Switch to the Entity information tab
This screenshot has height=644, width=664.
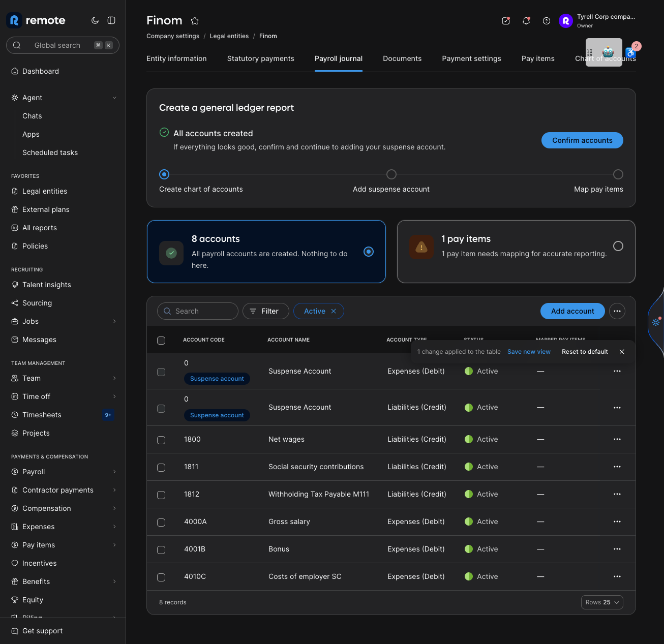point(176,58)
